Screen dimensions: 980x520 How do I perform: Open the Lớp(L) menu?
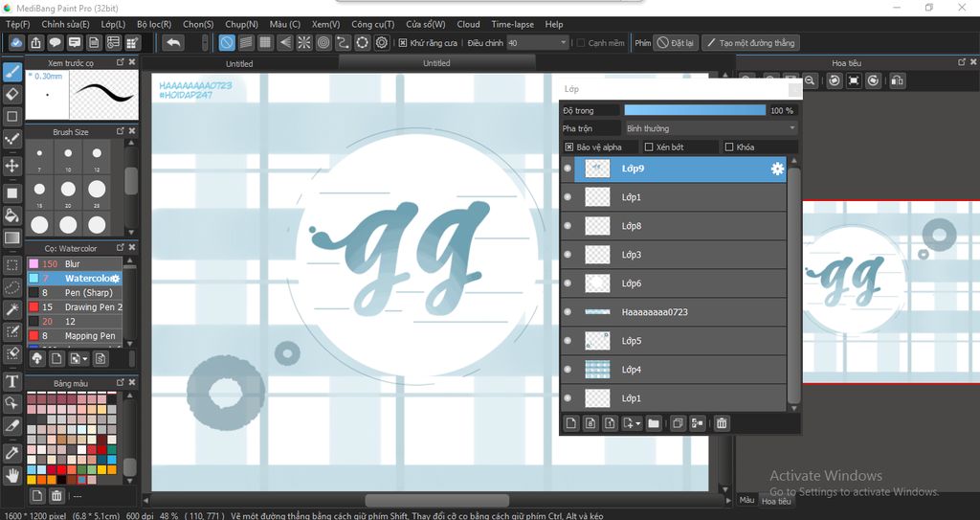pos(113,24)
